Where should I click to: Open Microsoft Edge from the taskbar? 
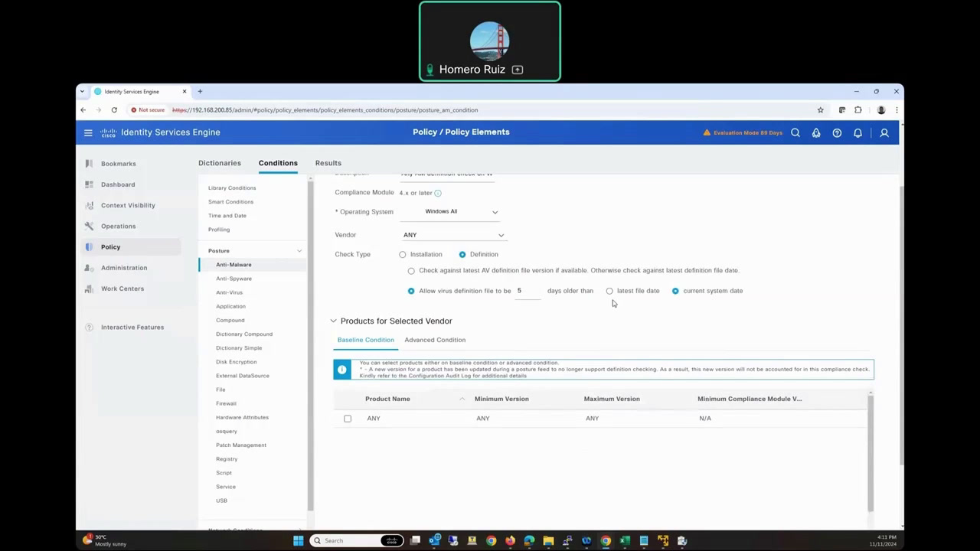[x=529, y=541]
